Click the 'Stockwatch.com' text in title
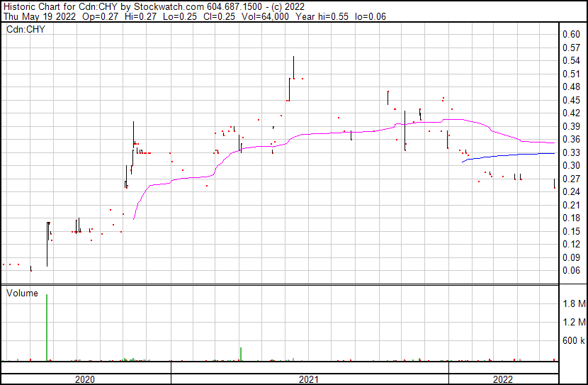588x385 pixels. (x=169, y=7)
